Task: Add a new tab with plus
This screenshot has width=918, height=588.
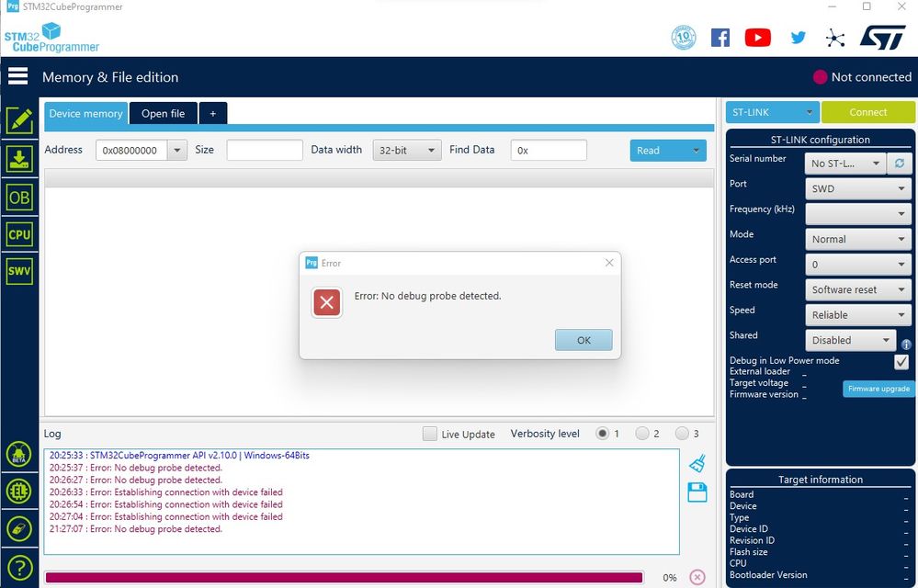Action: click(213, 114)
